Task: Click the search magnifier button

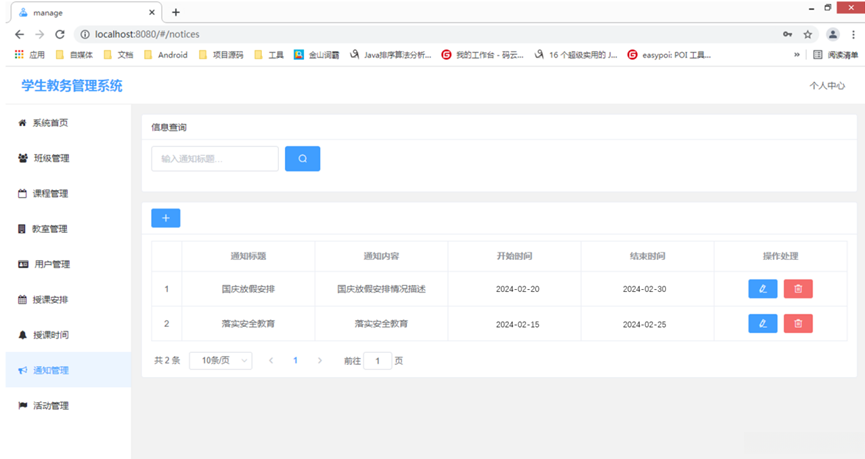Action: tap(302, 158)
